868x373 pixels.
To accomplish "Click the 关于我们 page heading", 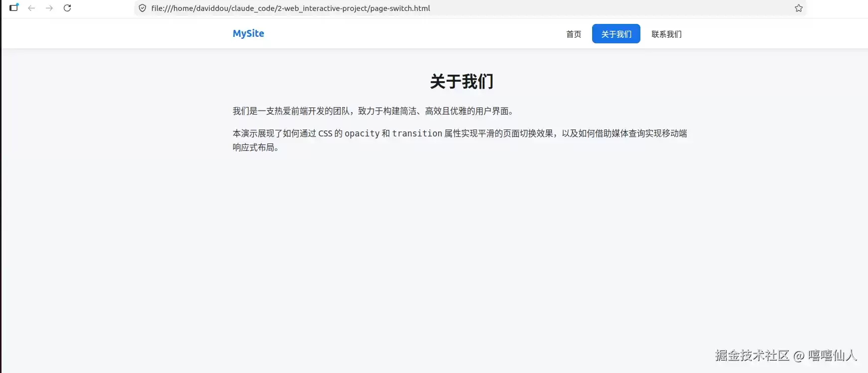I will click(462, 81).
